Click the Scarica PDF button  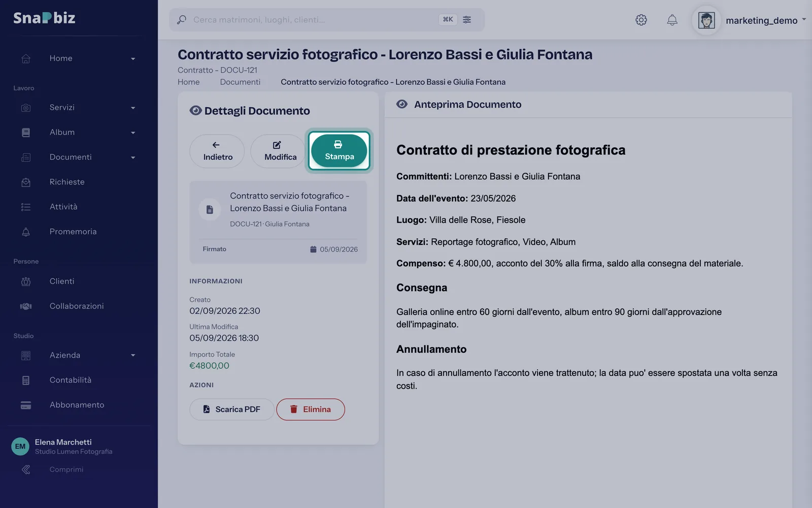[232, 409]
